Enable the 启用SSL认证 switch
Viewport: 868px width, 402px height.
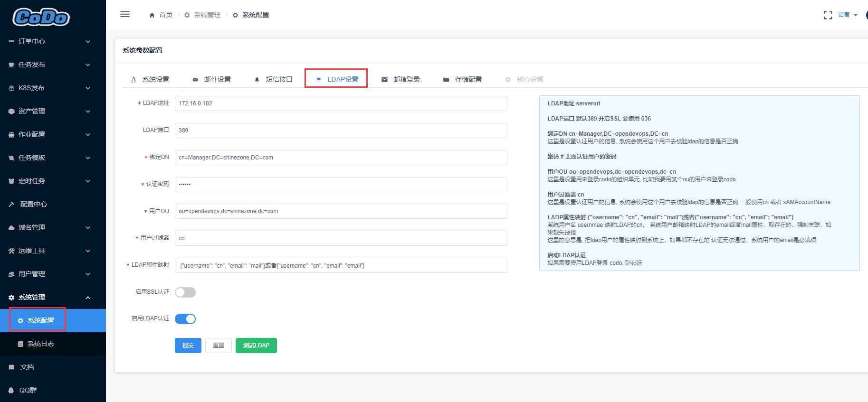pos(185,292)
